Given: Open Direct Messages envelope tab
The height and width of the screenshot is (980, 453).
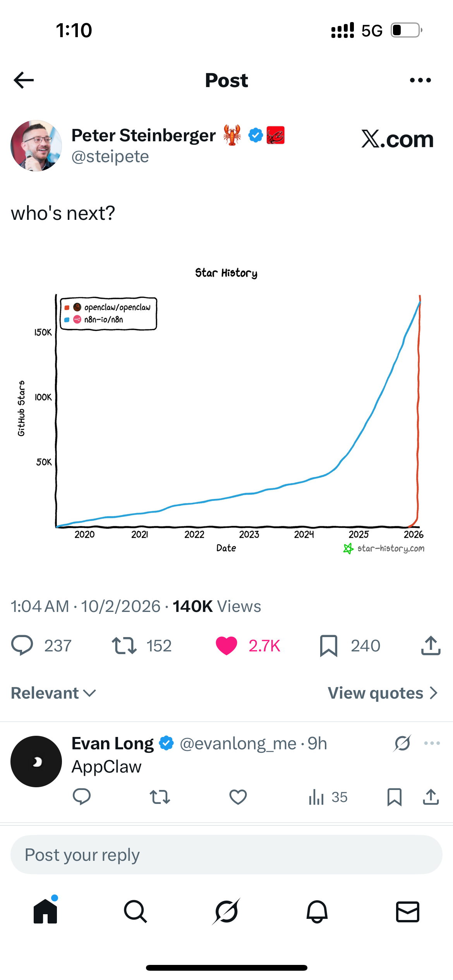Looking at the screenshot, I should (x=408, y=911).
